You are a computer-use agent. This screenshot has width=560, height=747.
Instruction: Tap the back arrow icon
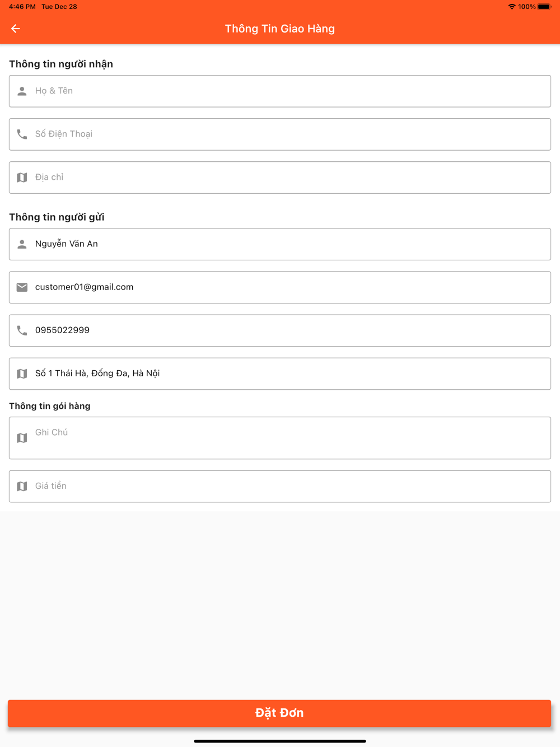[16, 29]
